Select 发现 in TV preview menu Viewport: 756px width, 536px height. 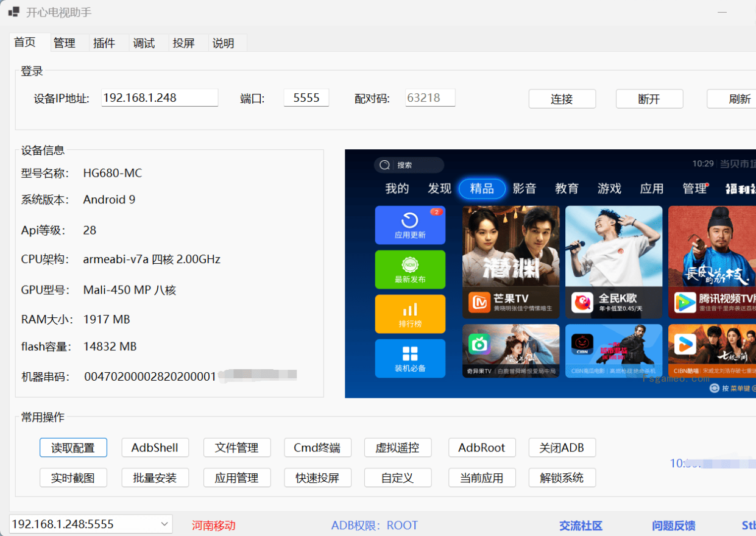(x=439, y=189)
